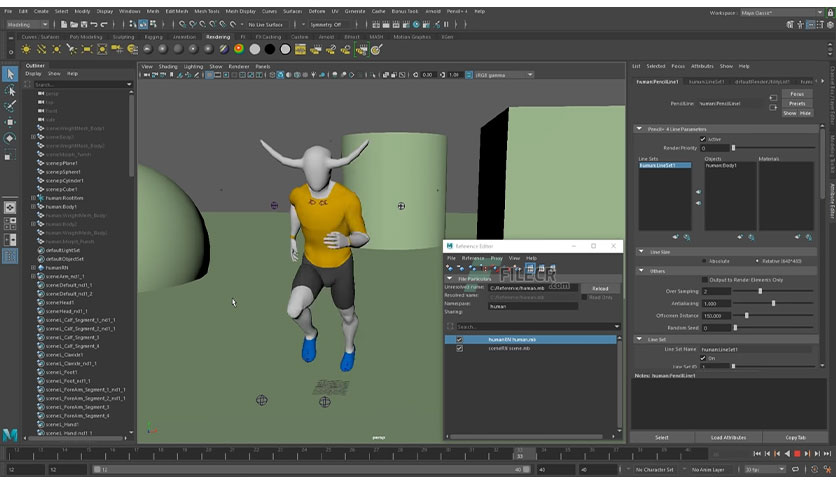836x484 pixels.
Task: Click the pause render status line icon
Action: click(x=446, y=25)
